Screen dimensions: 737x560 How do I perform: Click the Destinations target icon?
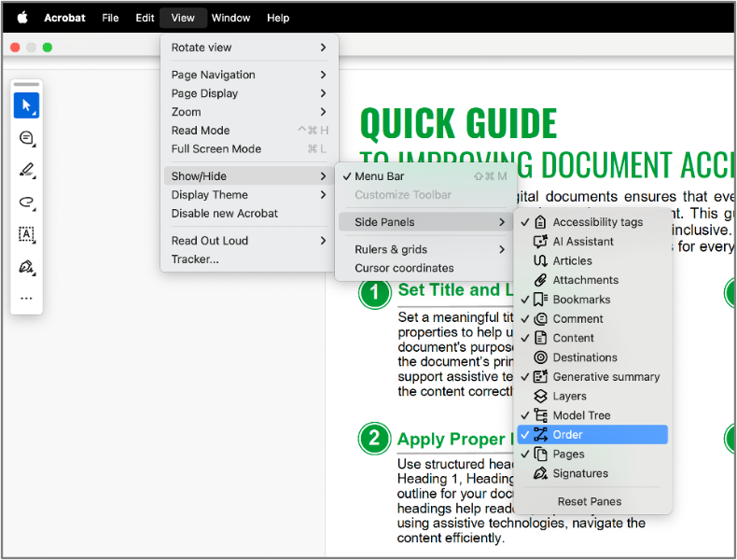click(540, 357)
